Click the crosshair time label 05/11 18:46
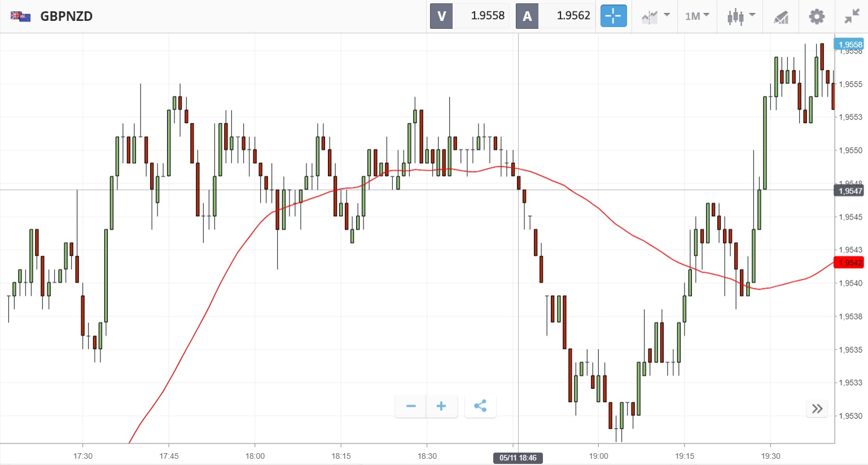The image size is (868, 465). point(518,458)
